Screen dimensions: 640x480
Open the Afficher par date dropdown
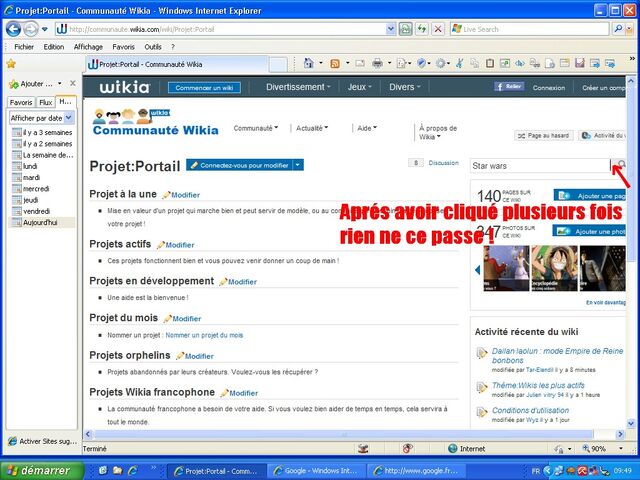[x=69, y=118]
